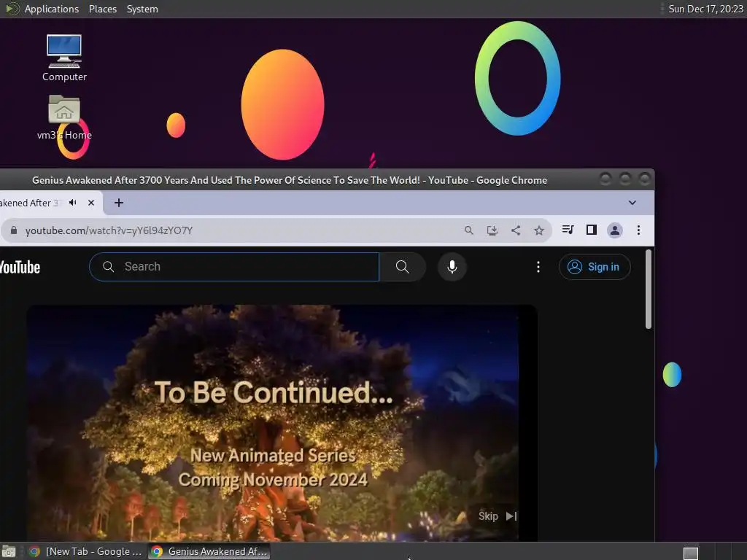Click the workspace switcher square in bottom panel
This screenshot has height=560, width=747.
[x=691, y=553]
